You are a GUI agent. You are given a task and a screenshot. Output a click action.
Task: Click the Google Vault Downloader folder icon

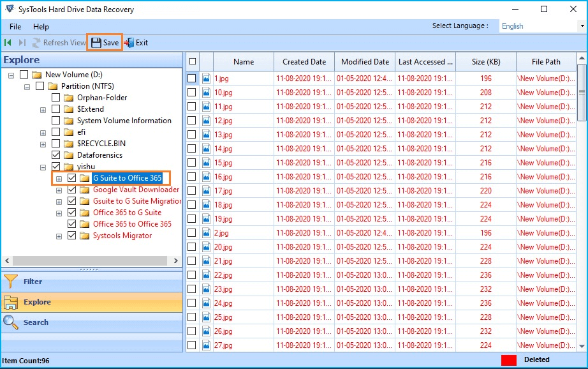click(x=85, y=190)
